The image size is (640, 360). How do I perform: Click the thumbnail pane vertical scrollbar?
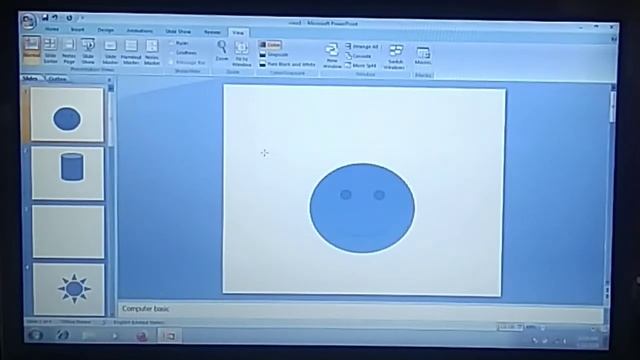111,200
